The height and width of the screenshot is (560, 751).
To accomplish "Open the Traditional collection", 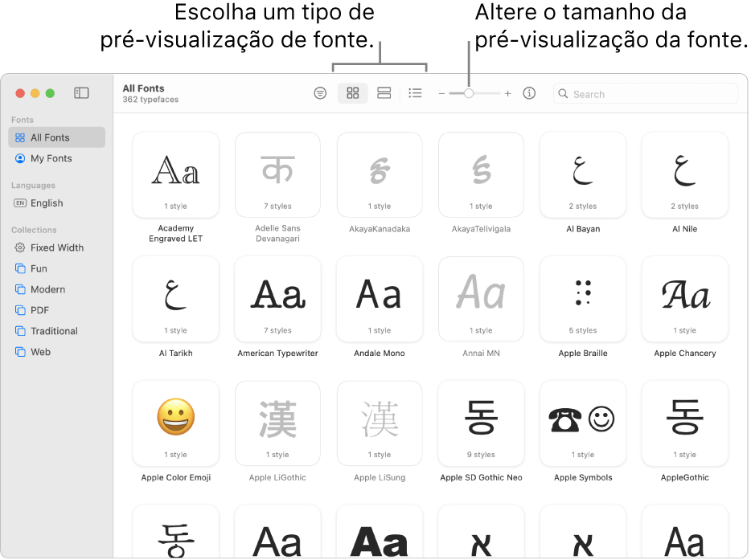I will [56, 331].
